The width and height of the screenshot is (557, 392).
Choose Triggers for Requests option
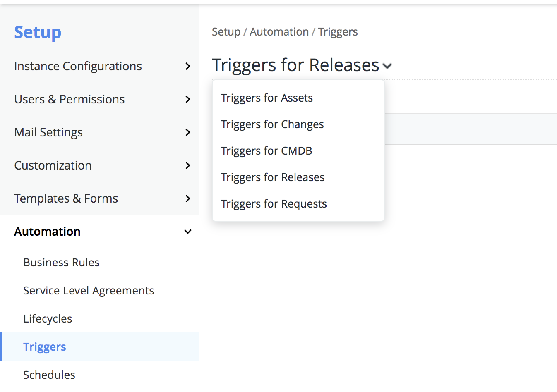pyautogui.click(x=274, y=204)
